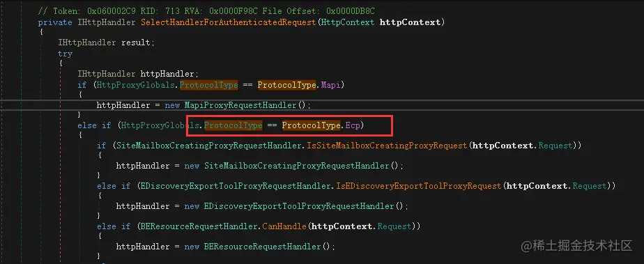Click the IsSiteMailboxCreatingProxyRequest method call

point(388,146)
